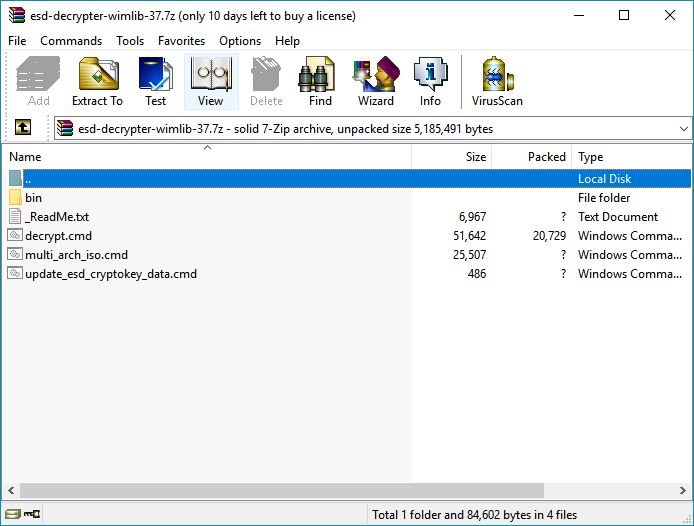Click the WinRAR icon in title bar
The height and width of the screenshot is (526, 694).
16,15
